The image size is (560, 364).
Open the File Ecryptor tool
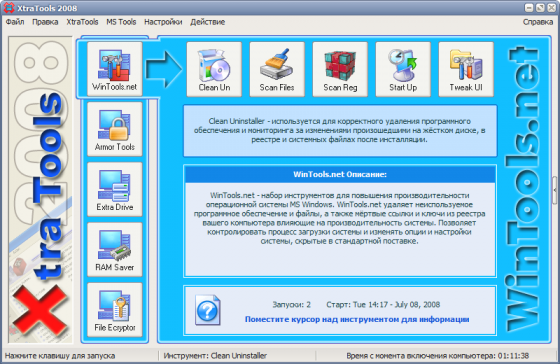coord(115,310)
